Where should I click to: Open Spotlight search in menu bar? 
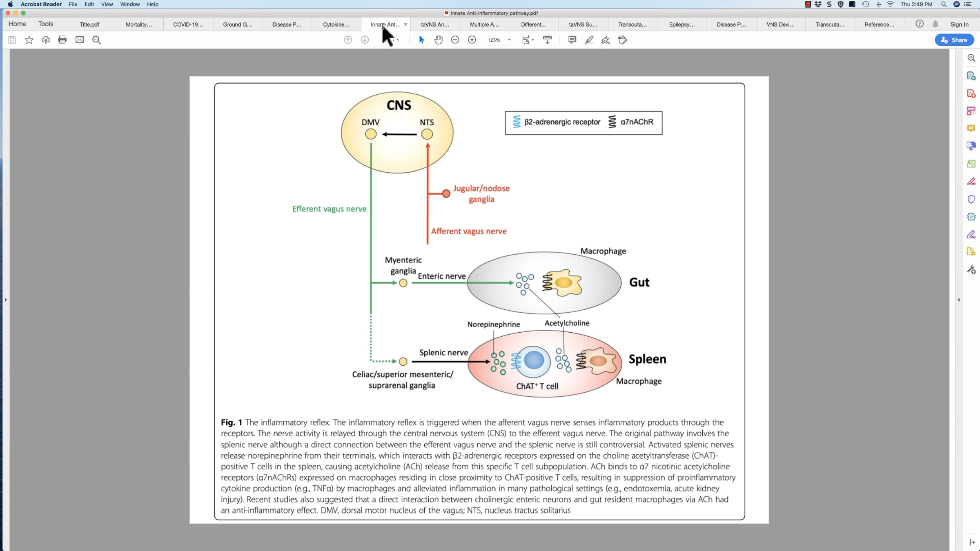944,4
